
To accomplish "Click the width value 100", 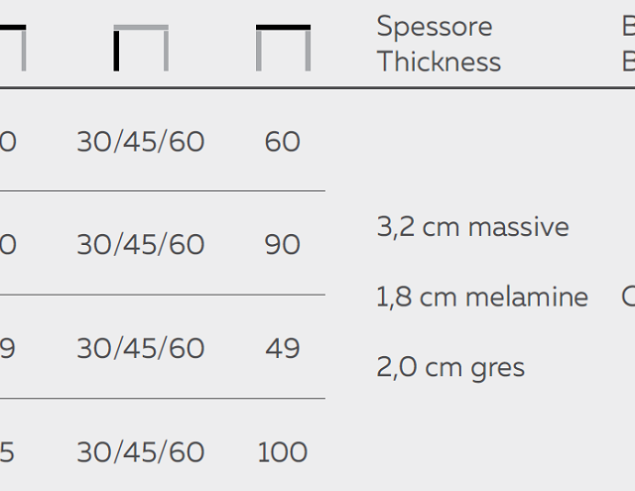I will 282,452.
